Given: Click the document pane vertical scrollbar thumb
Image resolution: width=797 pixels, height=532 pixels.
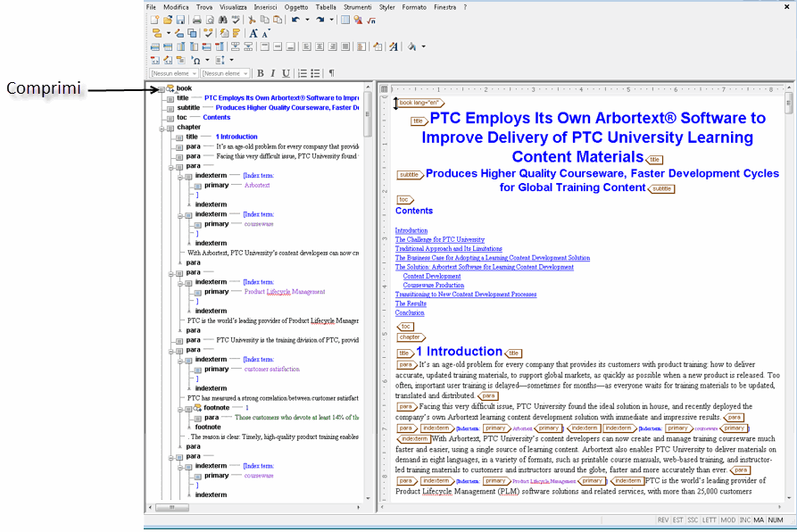Looking at the screenshot, I should click(788, 103).
